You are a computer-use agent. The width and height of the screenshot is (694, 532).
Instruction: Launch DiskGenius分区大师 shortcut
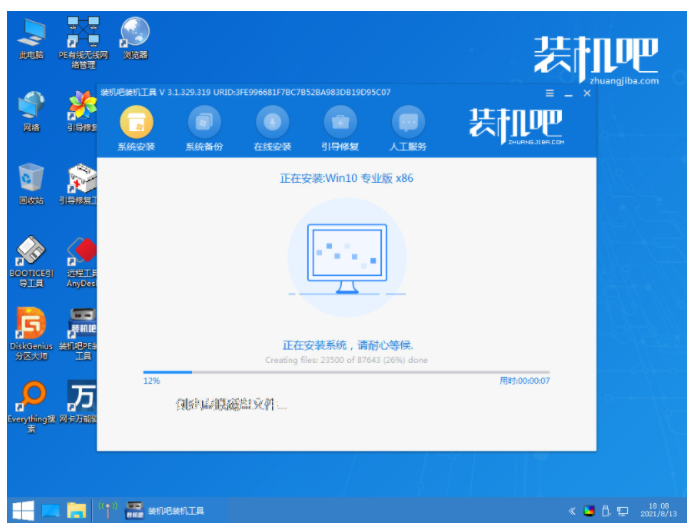pyautogui.click(x=31, y=325)
